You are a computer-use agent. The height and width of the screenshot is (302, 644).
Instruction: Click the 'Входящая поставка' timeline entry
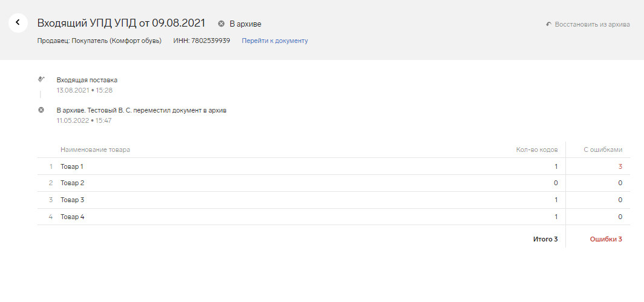coord(86,80)
